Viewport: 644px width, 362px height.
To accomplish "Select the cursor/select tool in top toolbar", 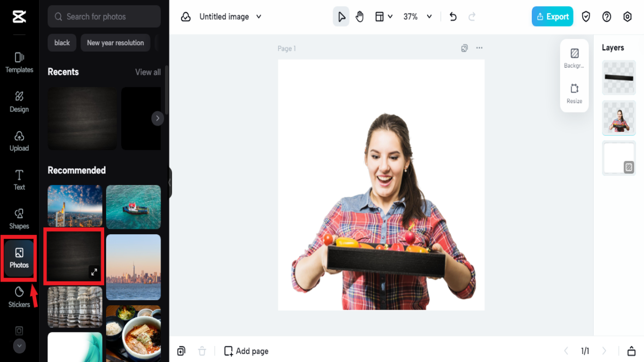I will pos(341,16).
